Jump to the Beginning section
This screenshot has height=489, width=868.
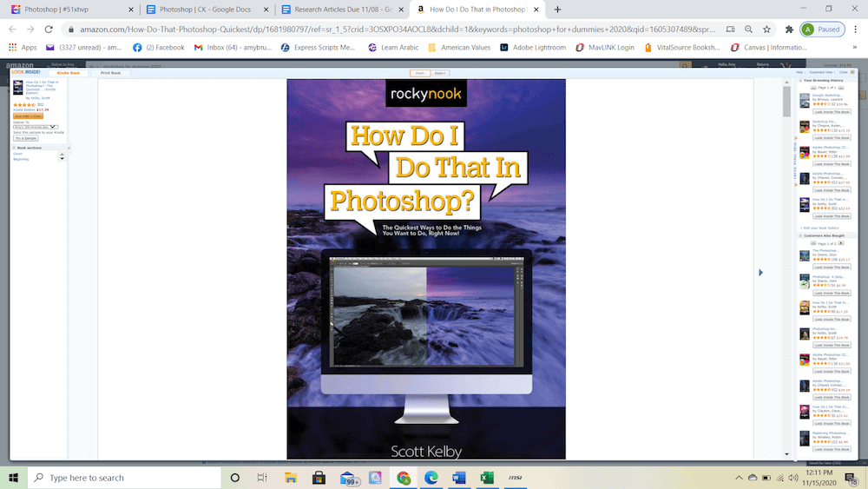21,159
